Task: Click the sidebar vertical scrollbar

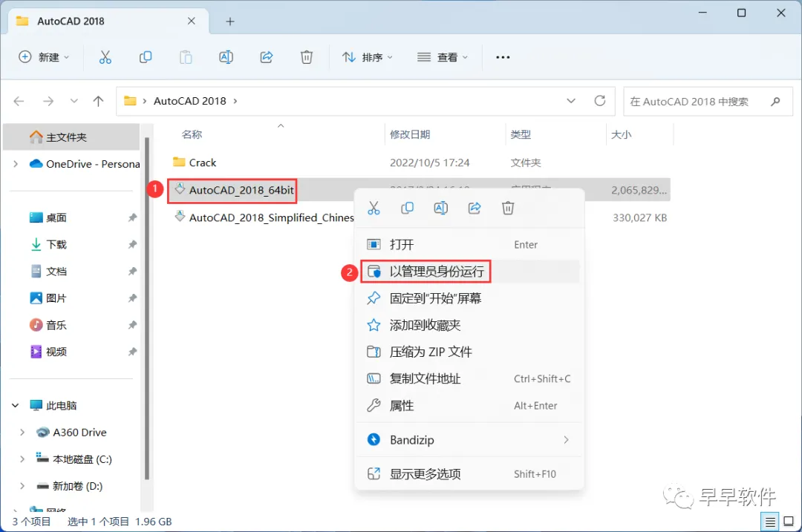Action: [147, 306]
